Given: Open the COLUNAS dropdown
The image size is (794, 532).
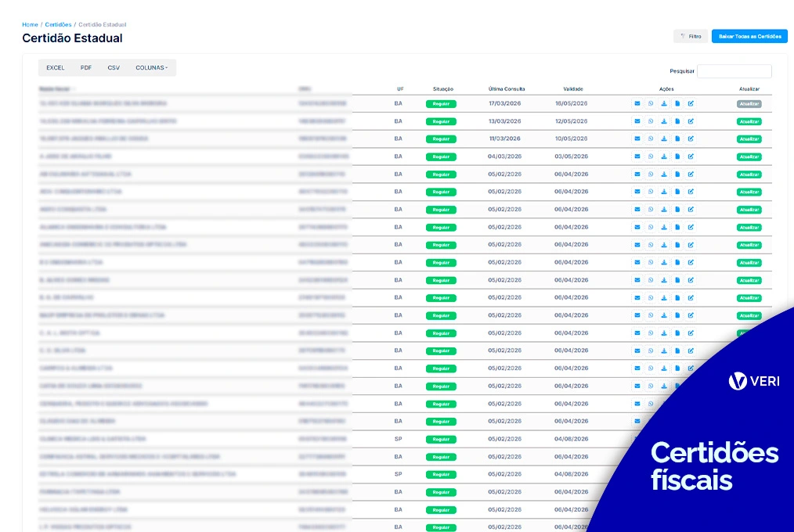Looking at the screenshot, I should tap(151, 67).
